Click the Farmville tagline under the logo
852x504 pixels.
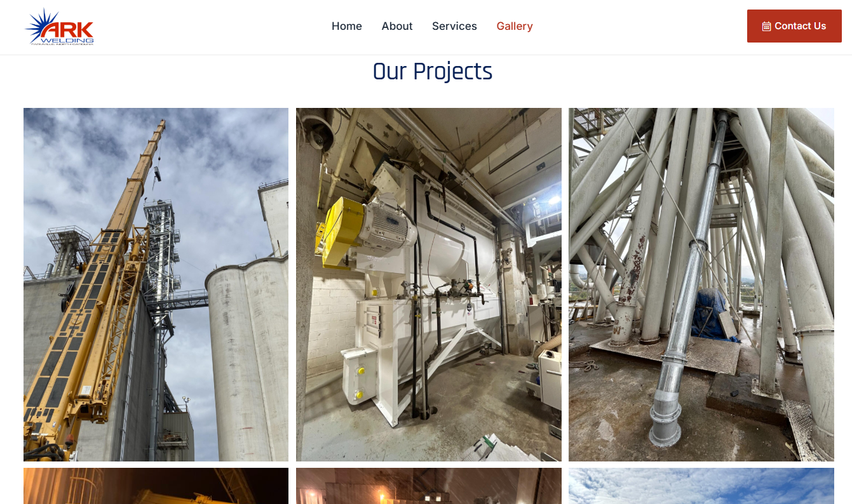click(62, 44)
